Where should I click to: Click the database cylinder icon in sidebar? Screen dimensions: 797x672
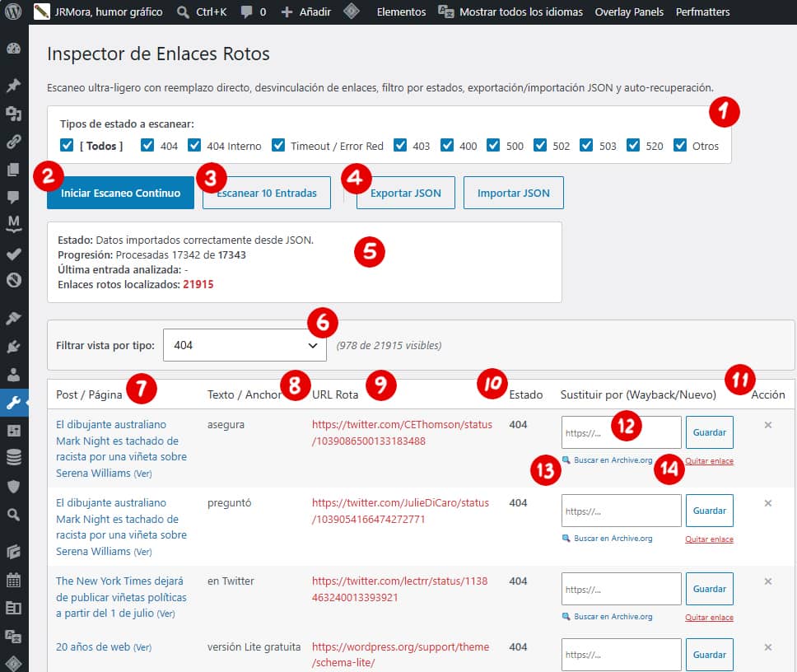point(14,458)
